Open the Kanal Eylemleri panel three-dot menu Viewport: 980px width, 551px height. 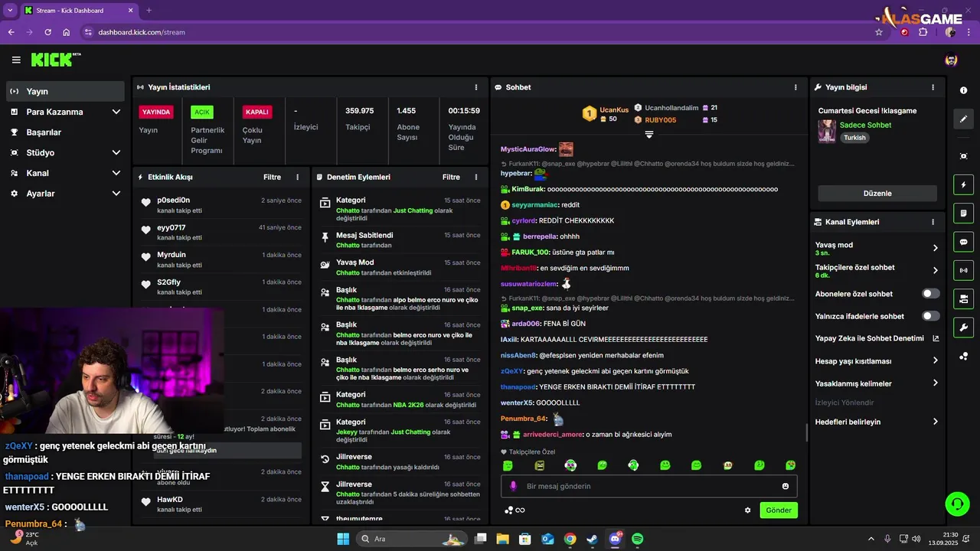click(x=933, y=222)
